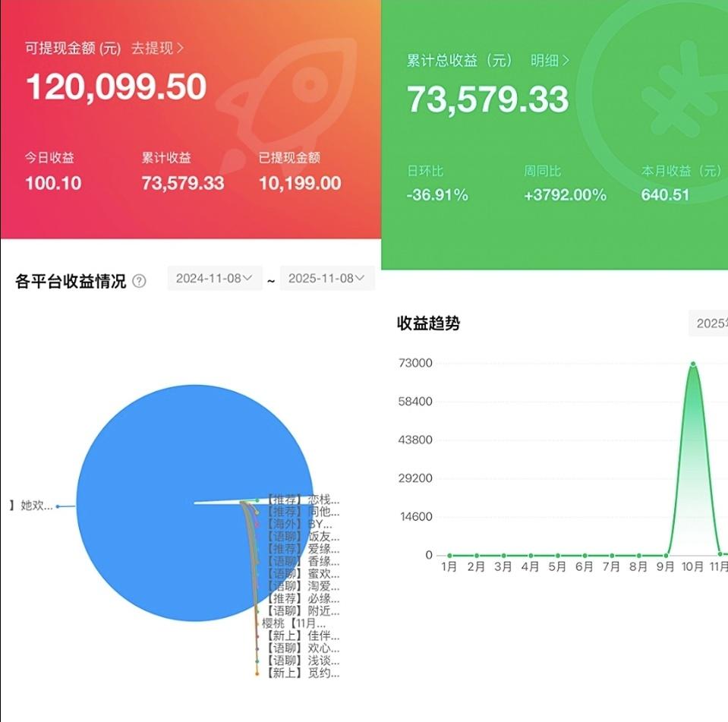Click the 1月 data point on the trend line
728x722 pixels.
[x=449, y=554]
